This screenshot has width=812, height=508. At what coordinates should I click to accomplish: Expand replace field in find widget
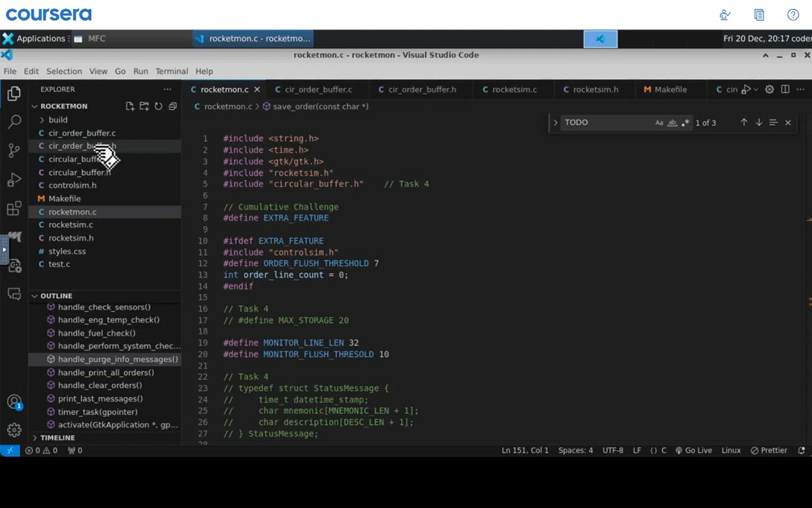click(x=555, y=123)
